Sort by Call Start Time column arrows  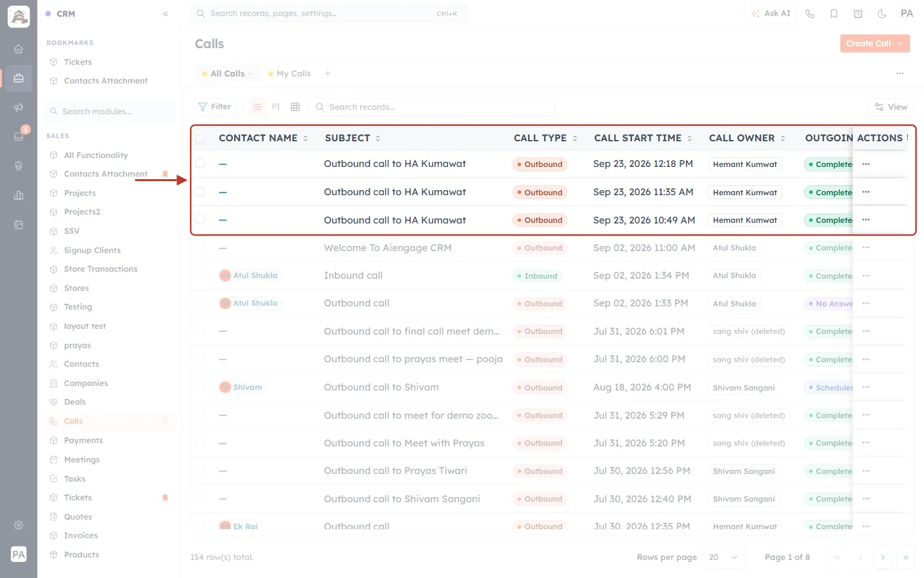click(x=690, y=138)
